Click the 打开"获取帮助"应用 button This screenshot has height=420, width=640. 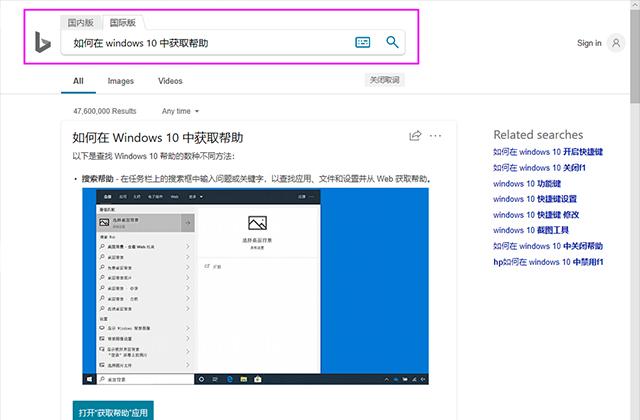click(x=113, y=411)
